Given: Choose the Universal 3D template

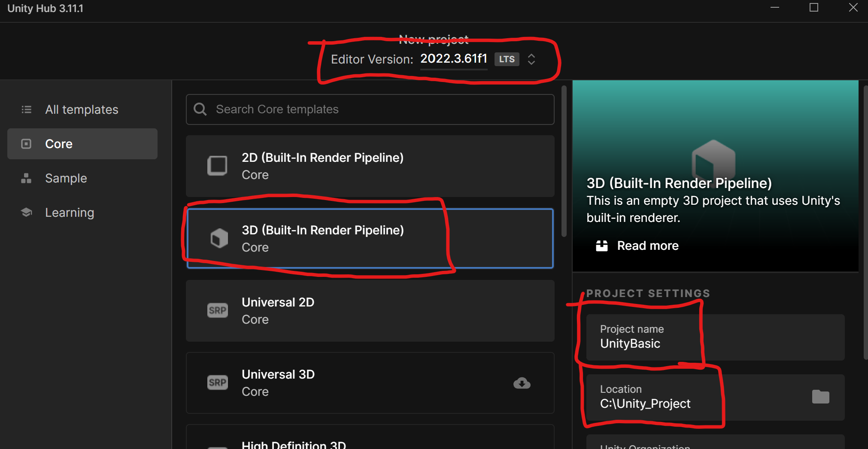Looking at the screenshot, I should coord(370,383).
